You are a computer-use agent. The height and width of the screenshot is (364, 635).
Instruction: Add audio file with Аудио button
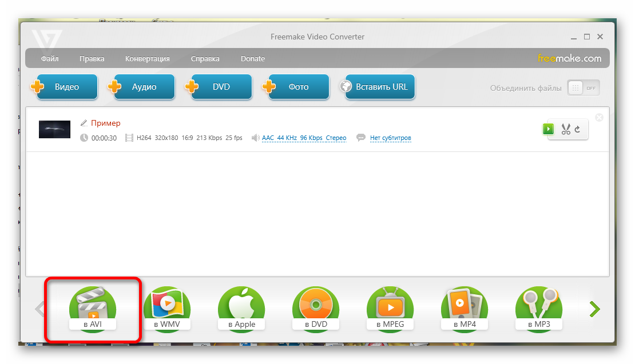click(142, 87)
